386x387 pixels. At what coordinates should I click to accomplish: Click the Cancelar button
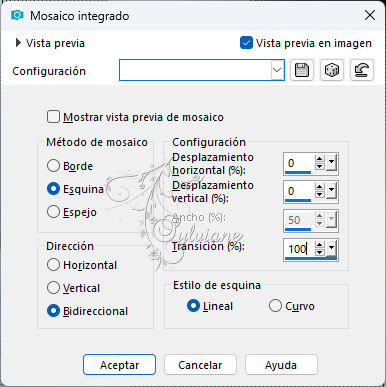(200, 365)
